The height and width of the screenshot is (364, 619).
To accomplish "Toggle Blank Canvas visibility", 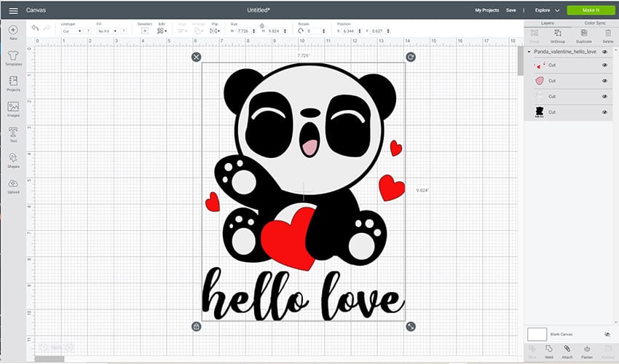I will pyautogui.click(x=607, y=334).
